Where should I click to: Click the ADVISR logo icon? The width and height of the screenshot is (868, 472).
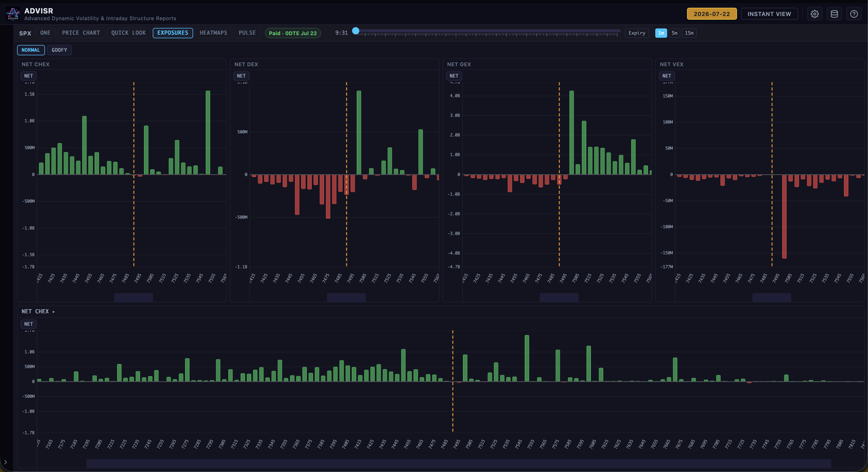point(13,13)
